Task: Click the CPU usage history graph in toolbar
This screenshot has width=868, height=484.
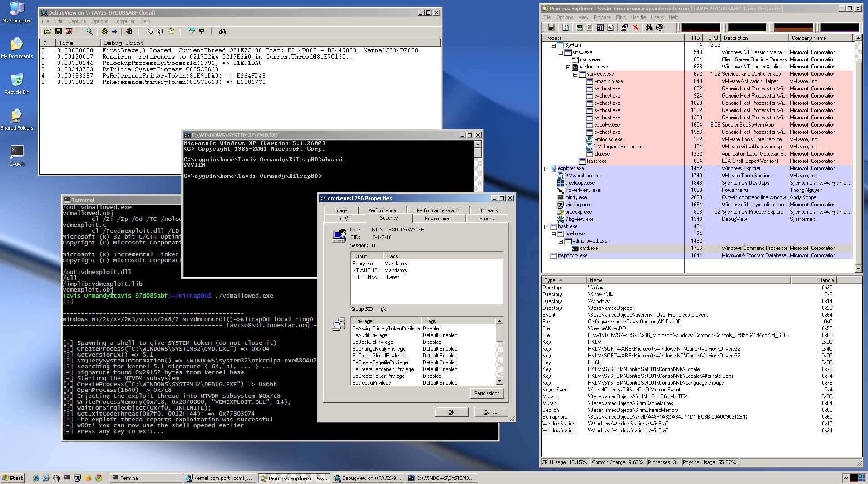Action: 700,28
